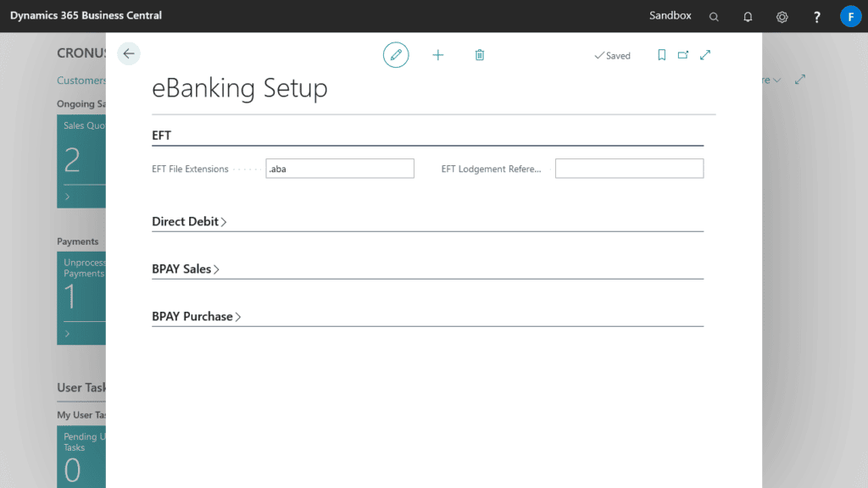Open the Sales Quotes tile
The width and height of the screenshot is (868, 488).
click(x=81, y=161)
